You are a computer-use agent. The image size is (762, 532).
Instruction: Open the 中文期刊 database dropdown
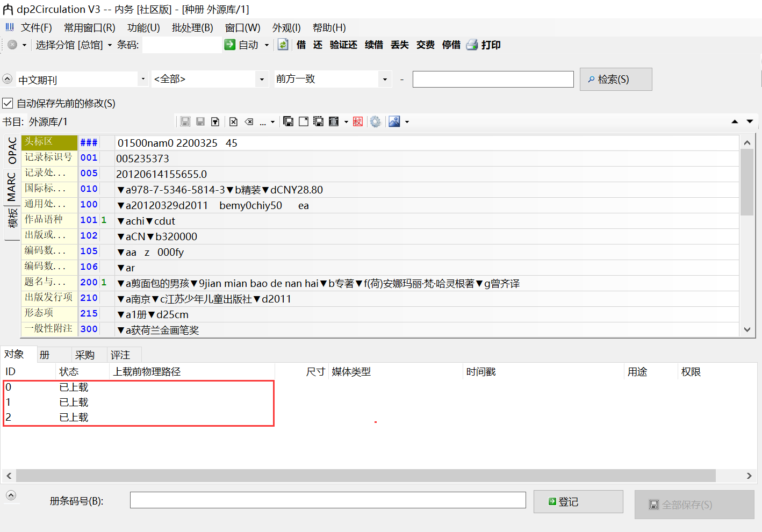[143, 79]
